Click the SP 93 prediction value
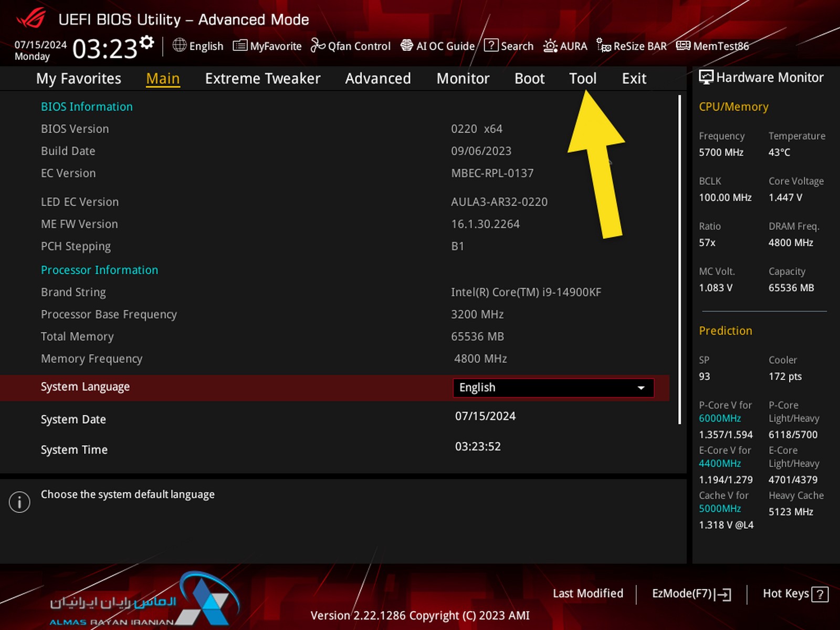This screenshot has height=630, width=840. (705, 377)
